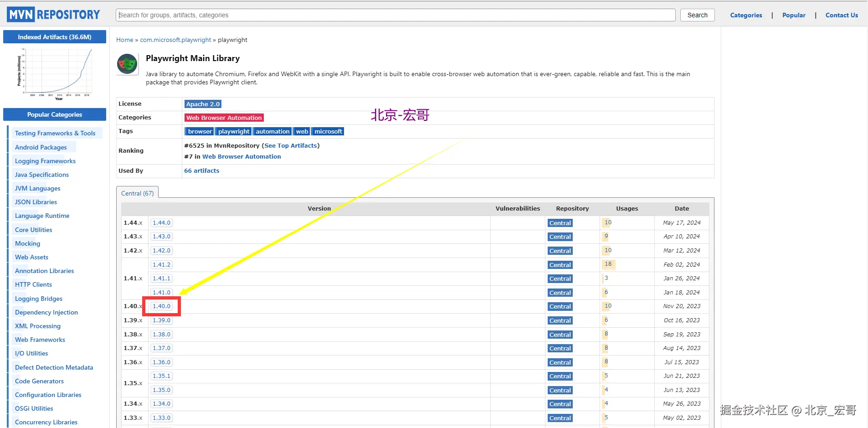Open version 1.36.0
868x428 pixels.
[x=161, y=362]
